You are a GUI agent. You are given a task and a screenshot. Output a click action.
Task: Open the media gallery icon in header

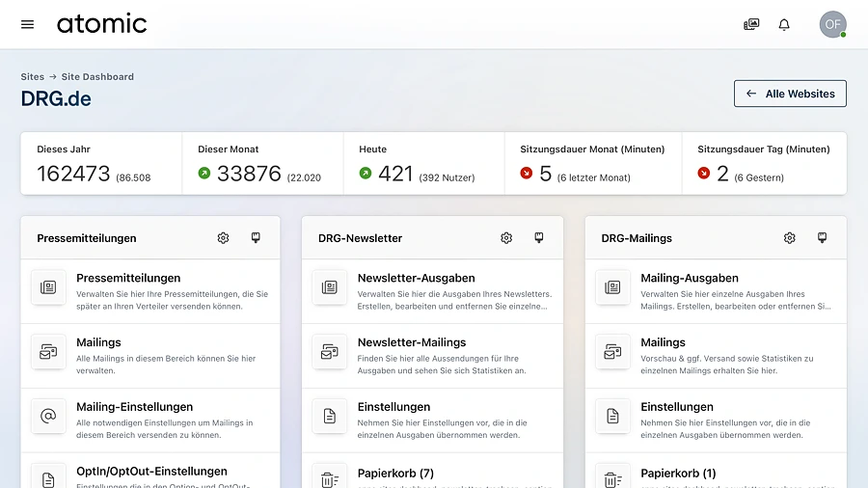click(751, 24)
